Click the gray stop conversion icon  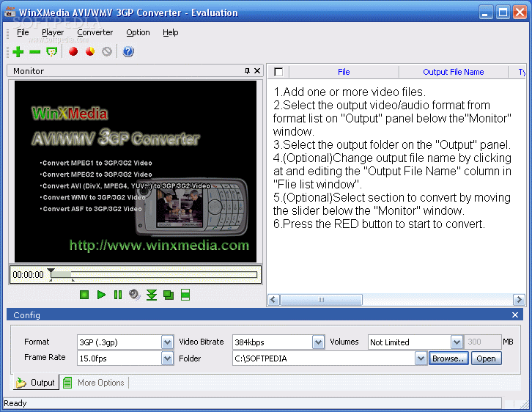pos(107,51)
